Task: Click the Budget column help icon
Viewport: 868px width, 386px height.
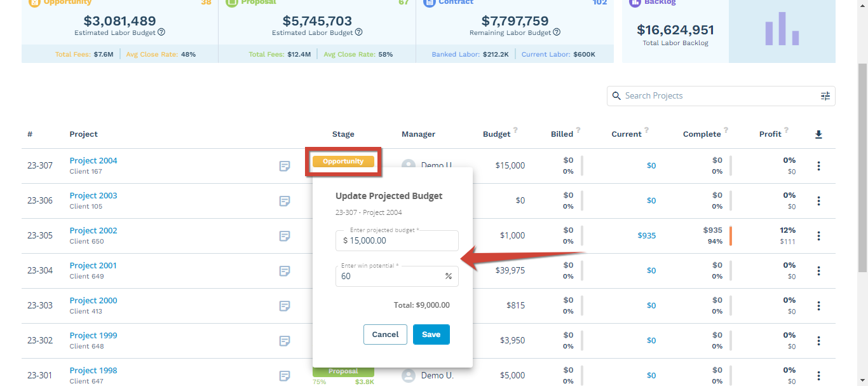Action: coord(515,131)
